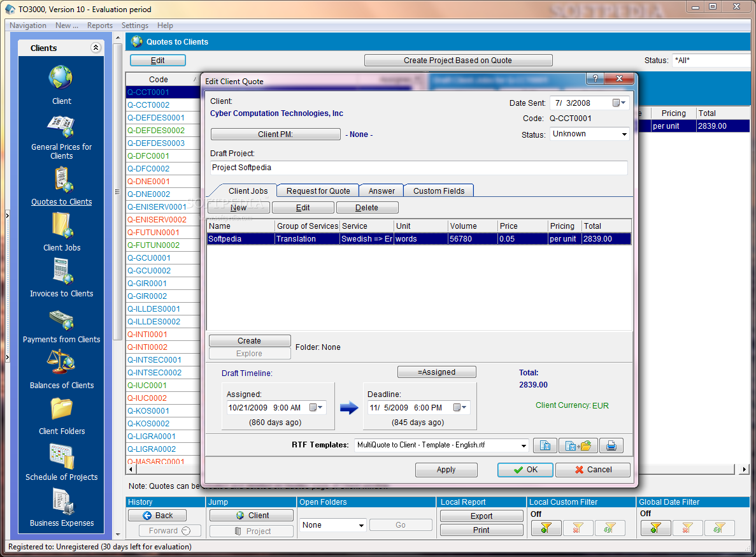Confirm the dialog with OK
Image resolution: width=756 pixels, height=557 pixels.
pyautogui.click(x=525, y=470)
